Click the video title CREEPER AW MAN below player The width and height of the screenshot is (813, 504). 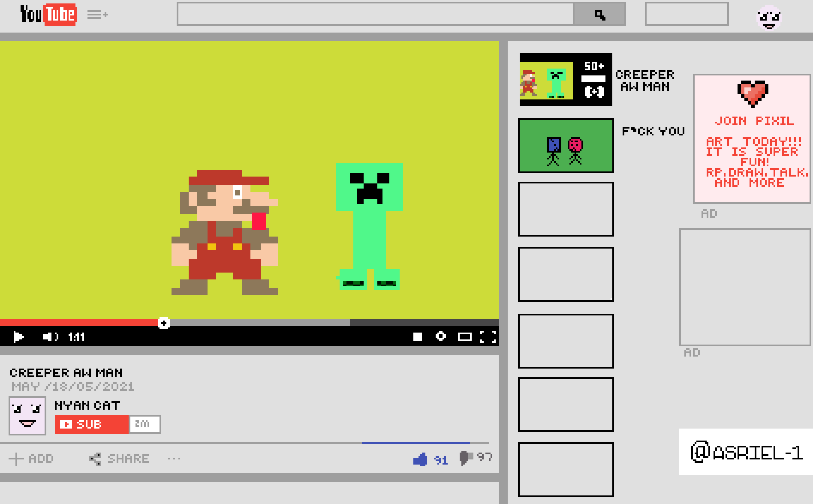coord(66,373)
